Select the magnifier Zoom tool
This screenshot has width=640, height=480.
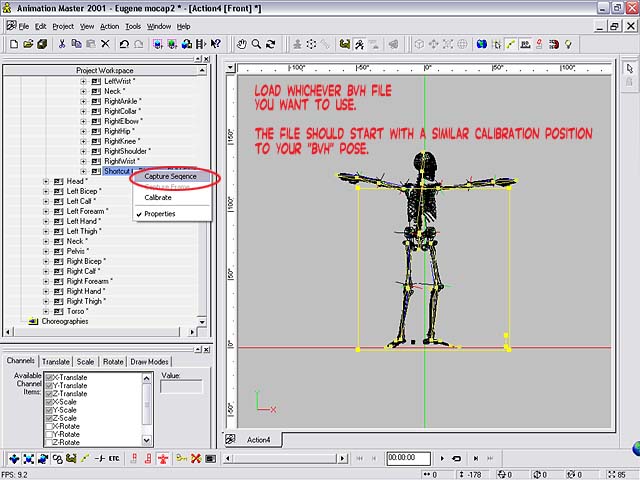pyautogui.click(x=256, y=44)
